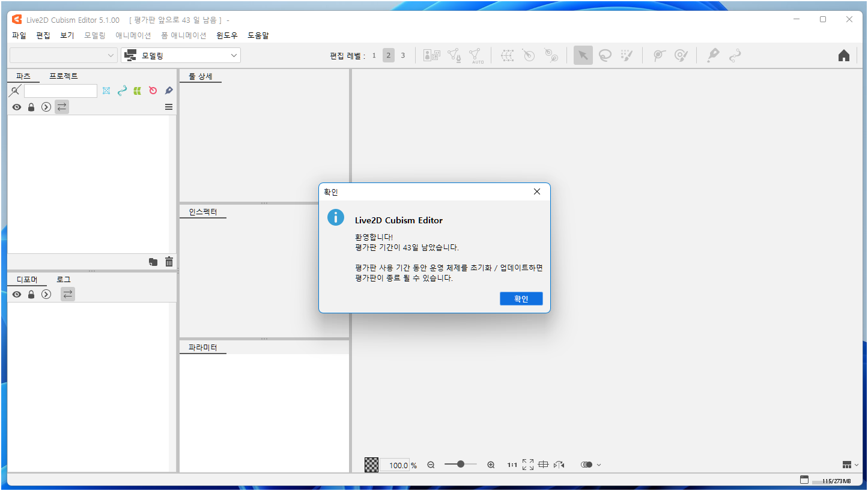Set edit level to 1
This screenshot has width=868, height=491.
[x=374, y=56]
